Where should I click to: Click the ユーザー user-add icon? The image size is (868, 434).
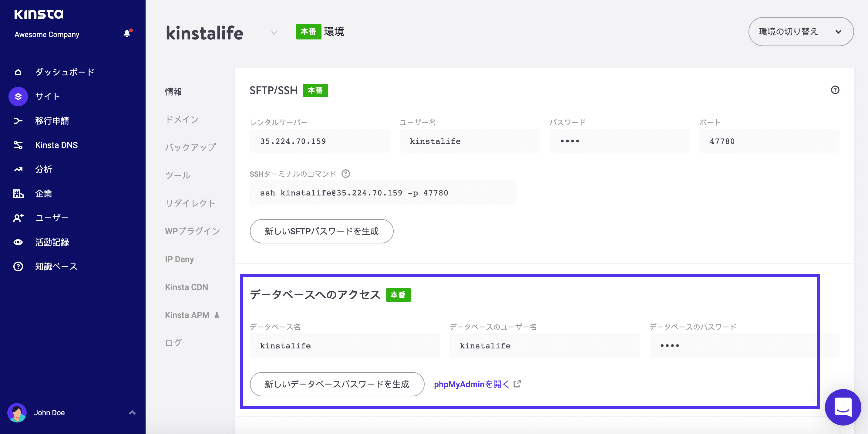(x=18, y=218)
